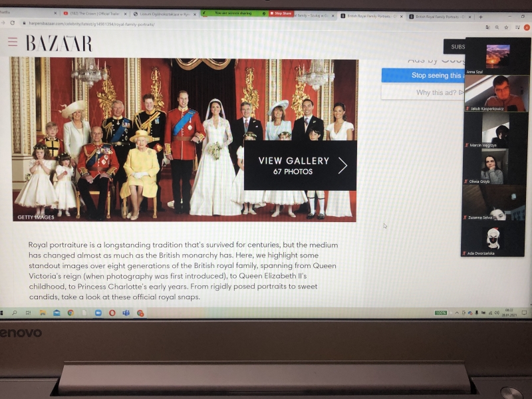
Task: Launch Opera from the taskbar
Action: tap(112, 313)
